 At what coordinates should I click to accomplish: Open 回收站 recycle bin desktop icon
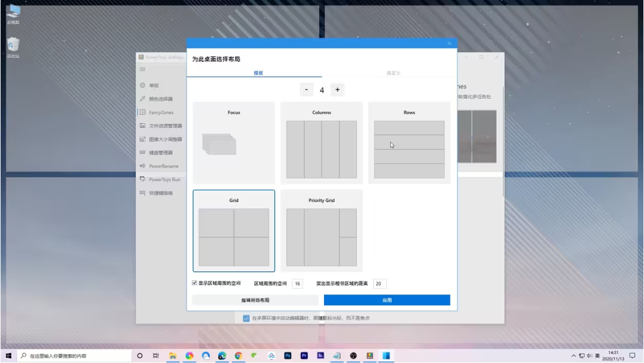(x=13, y=48)
